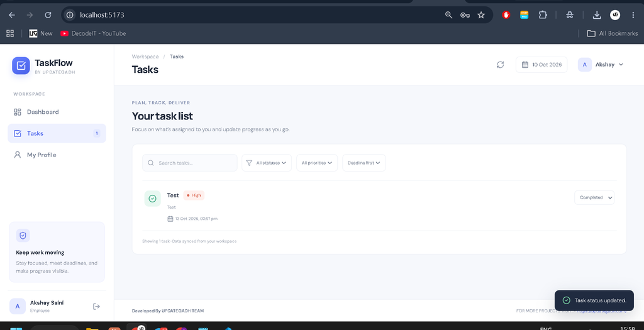Click the calendar icon beside task deadline
The height and width of the screenshot is (330, 644).
pyautogui.click(x=170, y=219)
